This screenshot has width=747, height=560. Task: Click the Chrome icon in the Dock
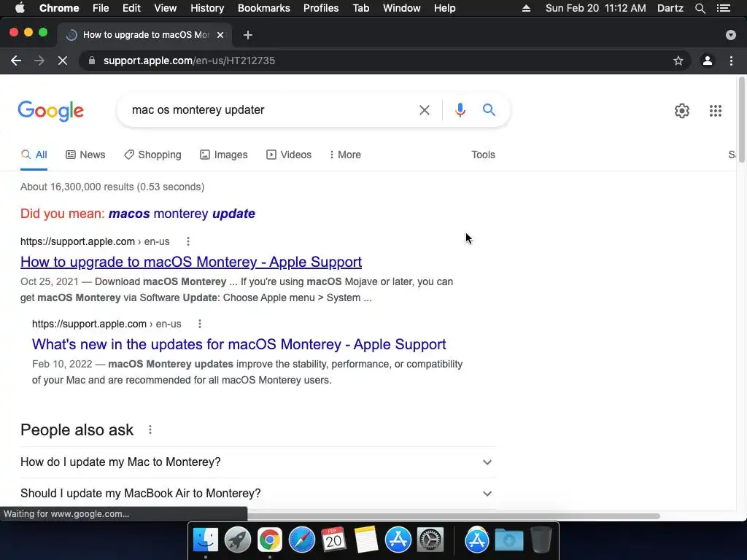tap(270, 540)
